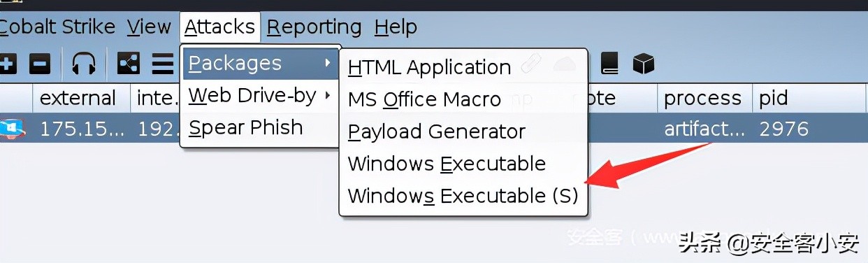Screen dimensions: 868x263
Task: Switch to pivot graph view icon
Action: click(x=128, y=64)
